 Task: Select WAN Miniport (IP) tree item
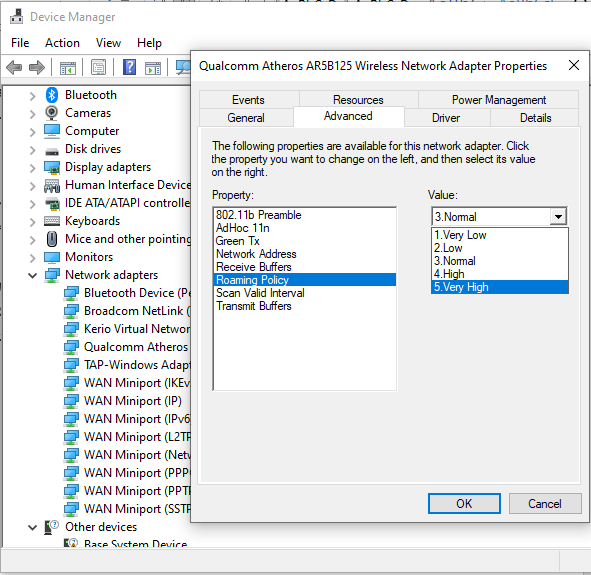(x=133, y=401)
